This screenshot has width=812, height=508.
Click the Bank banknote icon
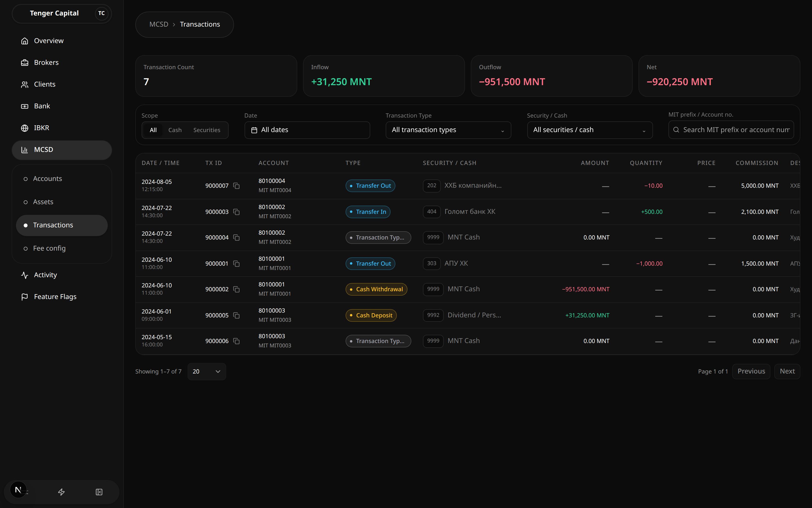pos(24,106)
